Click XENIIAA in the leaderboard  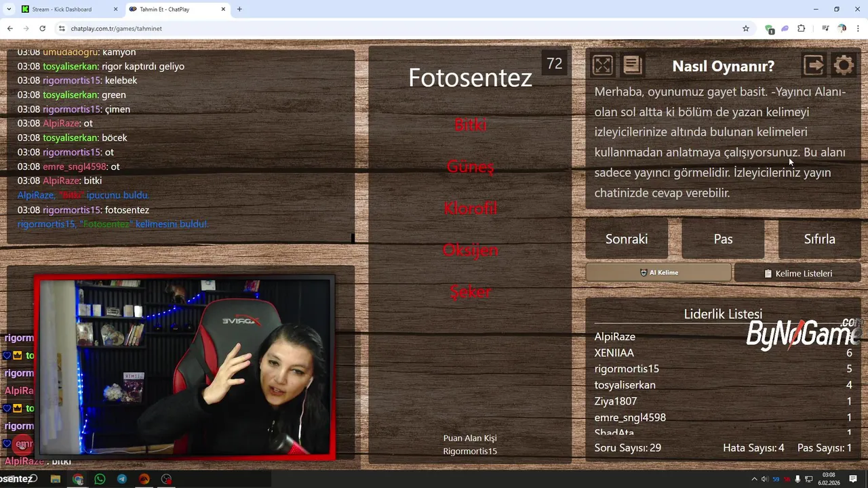coord(614,353)
